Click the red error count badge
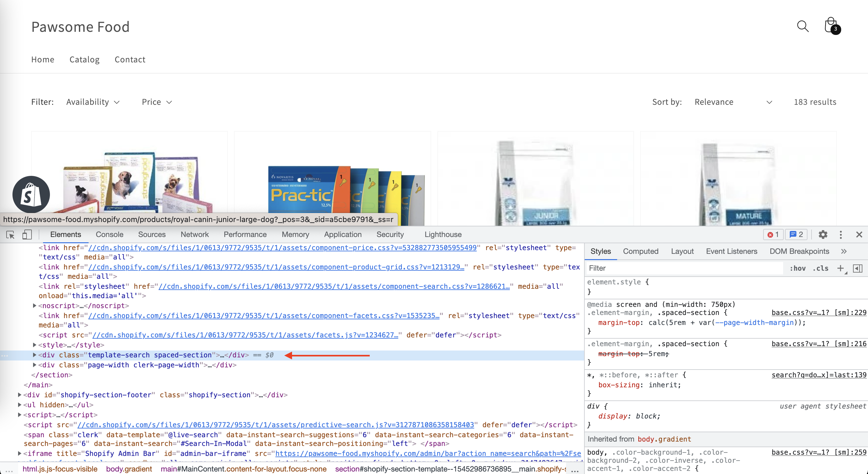Image resolution: width=868 pixels, height=474 pixels. tap(773, 235)
